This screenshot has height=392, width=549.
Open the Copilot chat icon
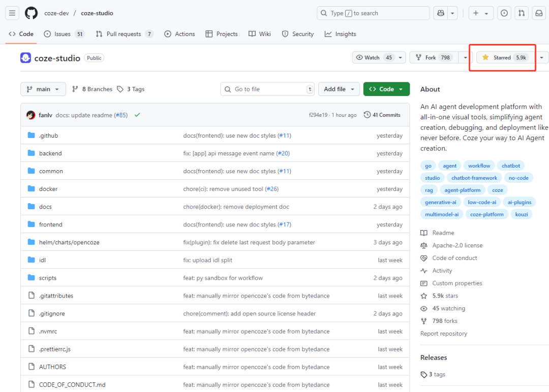click(x=440, y=13)
